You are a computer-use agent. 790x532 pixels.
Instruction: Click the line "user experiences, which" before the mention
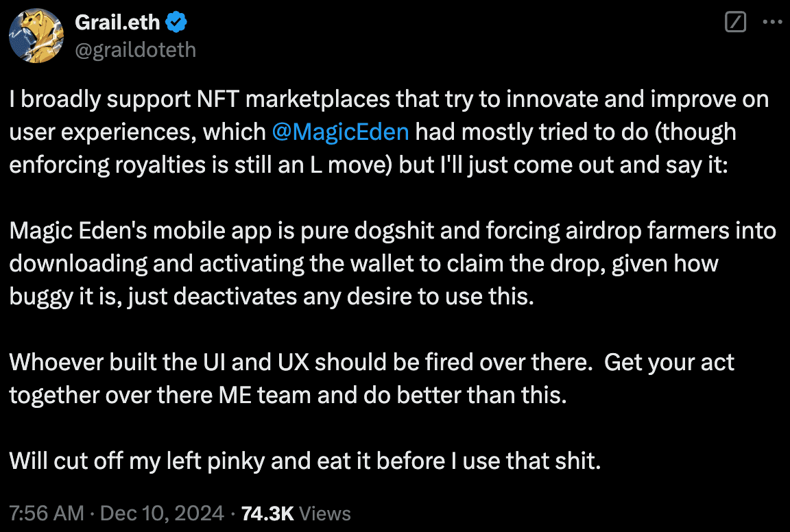(x=138, y=132)
